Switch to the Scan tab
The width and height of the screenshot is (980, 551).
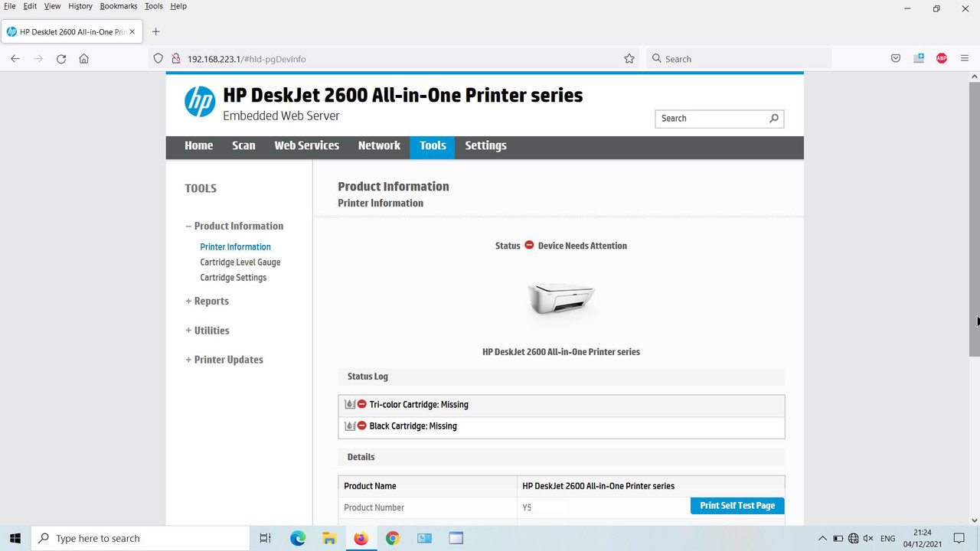243,145
